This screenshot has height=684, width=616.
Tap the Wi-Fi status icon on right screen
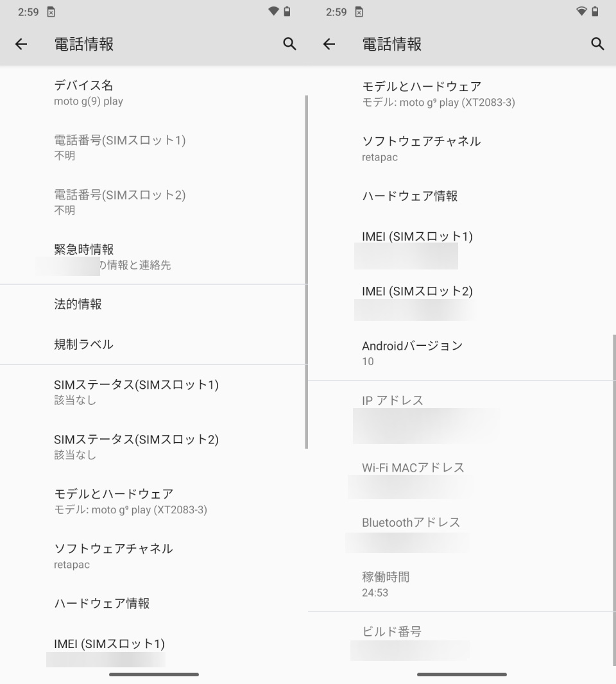(581, 12)
